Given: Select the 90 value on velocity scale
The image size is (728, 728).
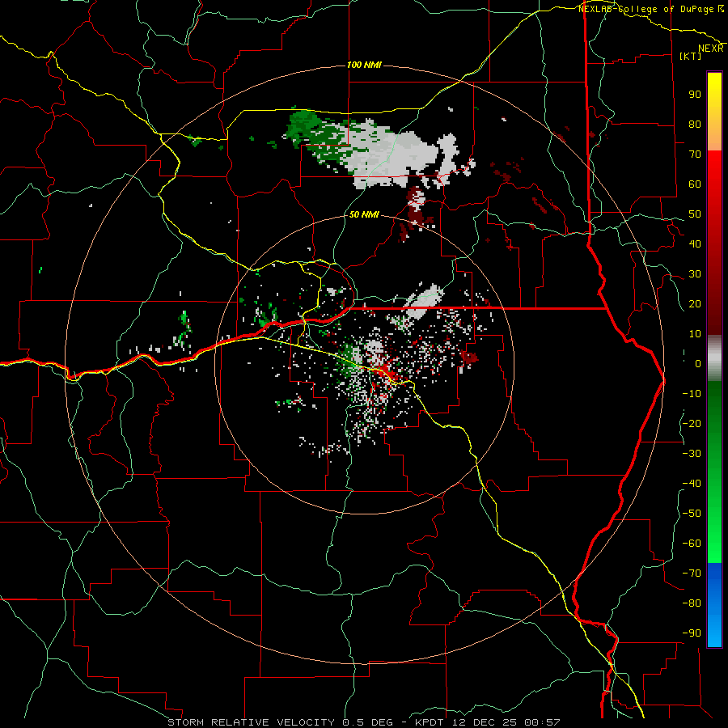Looking at the screenshot, I should [x=695, y=95].
